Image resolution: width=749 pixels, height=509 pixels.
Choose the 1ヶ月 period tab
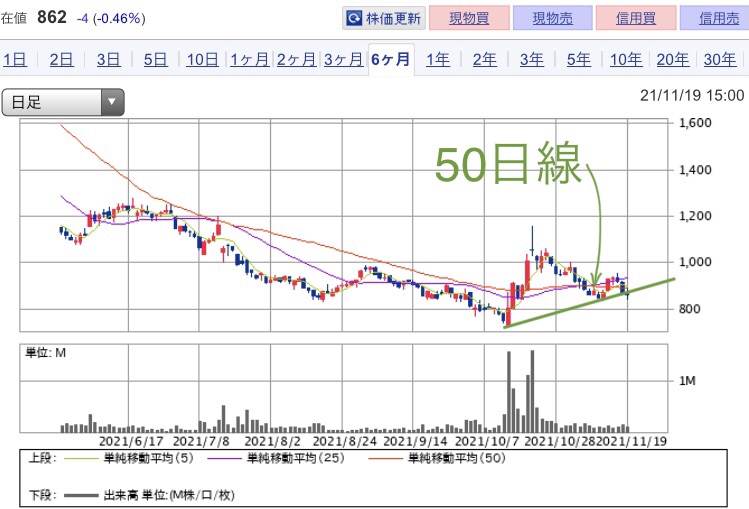[249, 59]
